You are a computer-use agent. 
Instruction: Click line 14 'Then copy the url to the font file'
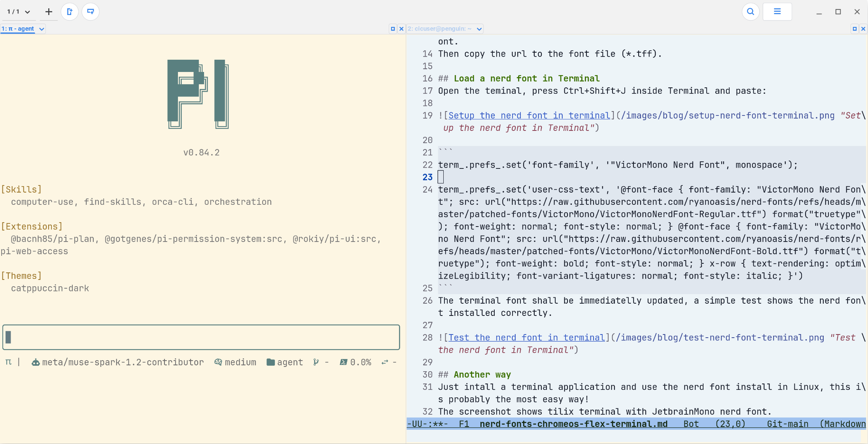tap(550, 54)
